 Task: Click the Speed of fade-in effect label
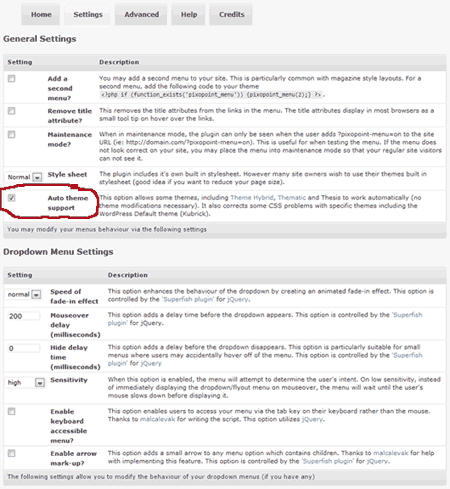tap(74, 296)
